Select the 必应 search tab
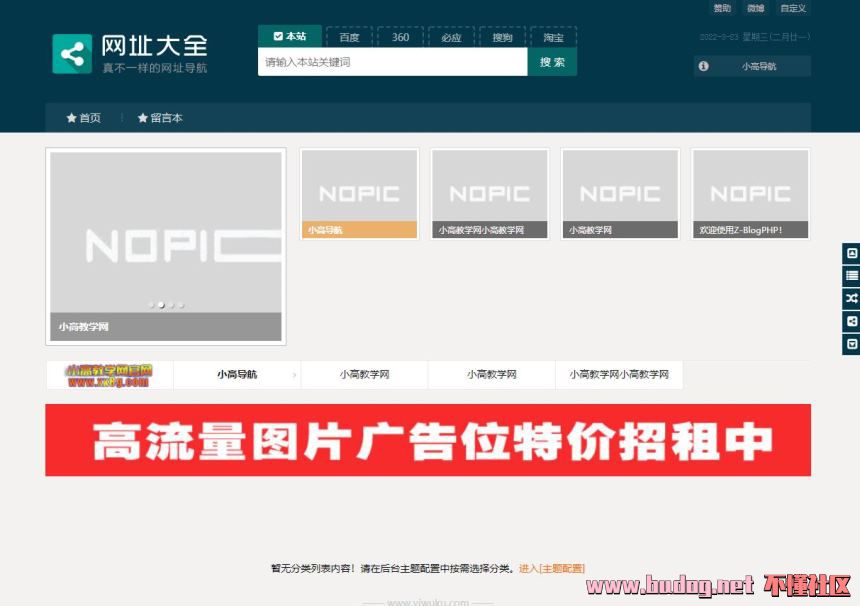The height and width of the screenshot is (606, 860). (x=451, y=37)
